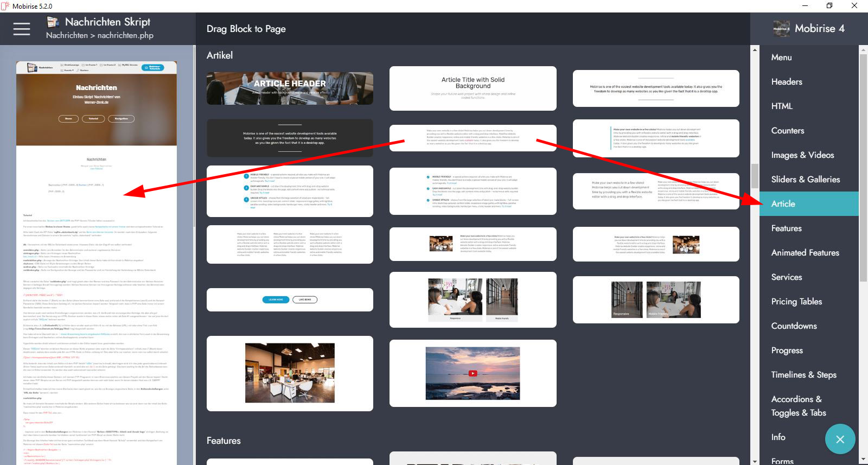
Task: Click the 'Nachrichten > nachrichten.php' breadcrumb
Action: 100,35
